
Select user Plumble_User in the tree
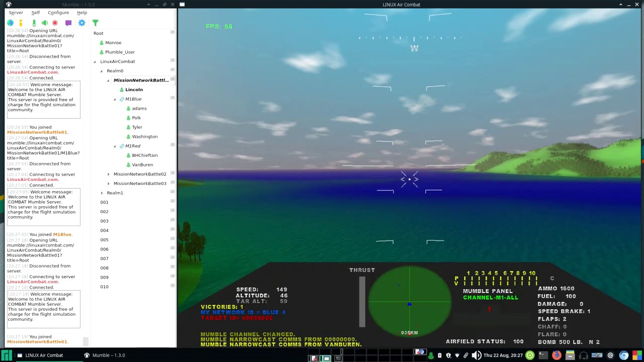click(x=120, y=52)
